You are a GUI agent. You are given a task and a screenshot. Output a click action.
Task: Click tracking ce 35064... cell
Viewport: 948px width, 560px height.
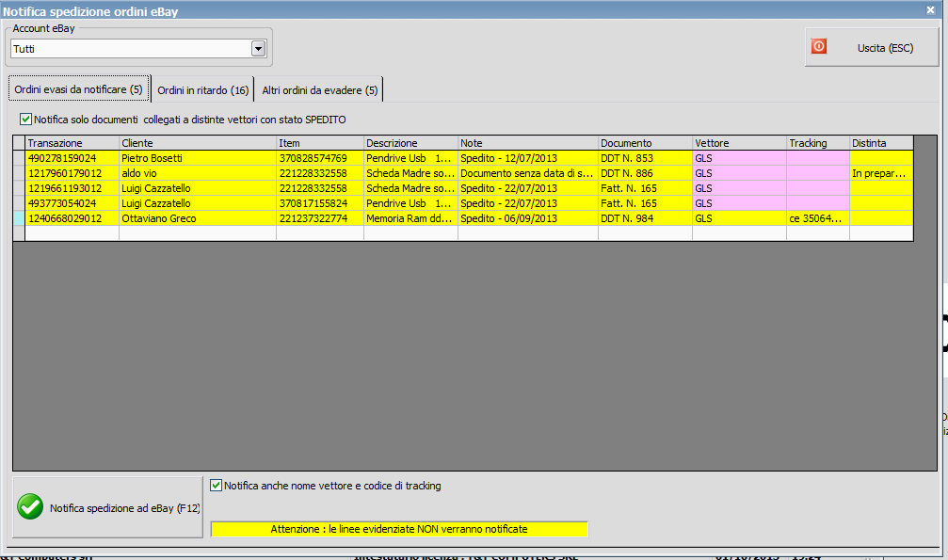tap(818, 218)
